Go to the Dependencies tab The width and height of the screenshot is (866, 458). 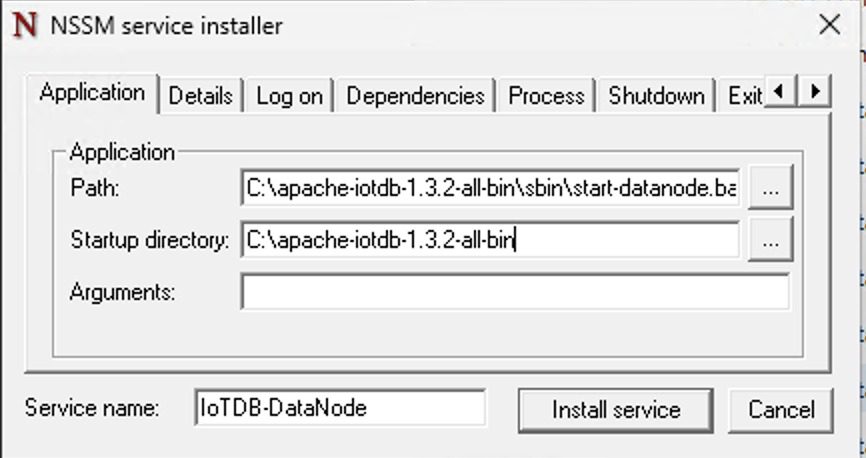coord(415,96)
